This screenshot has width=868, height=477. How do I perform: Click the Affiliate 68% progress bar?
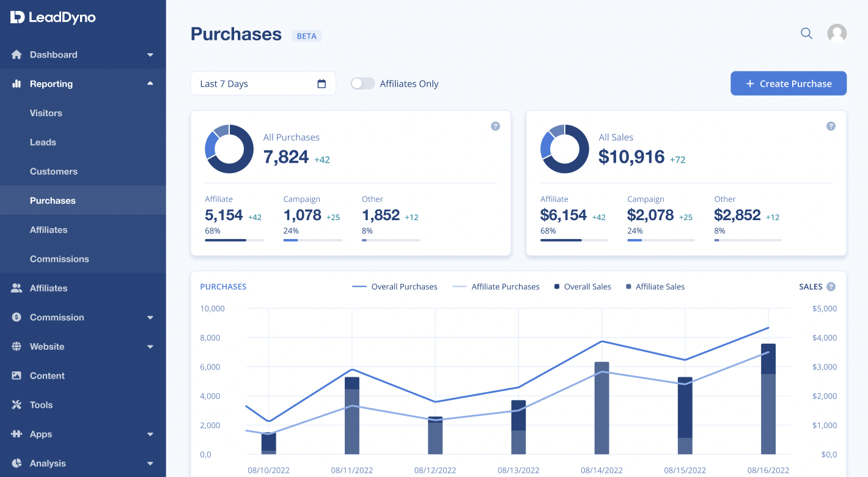click(234, 240)
